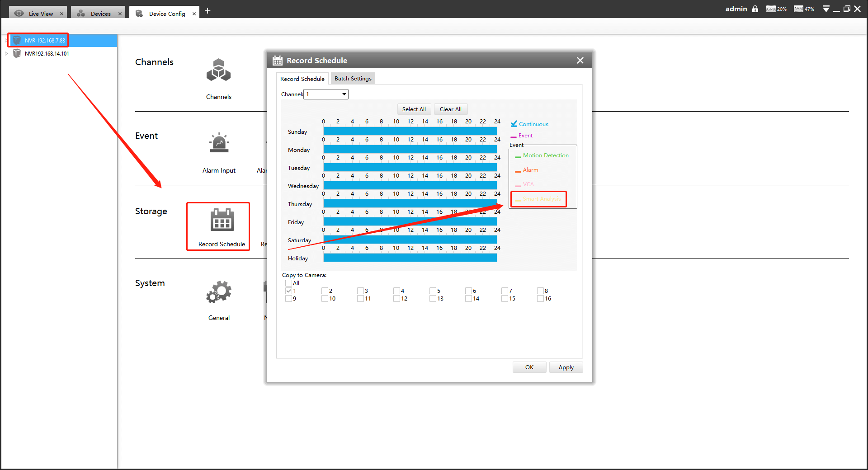
Task: Check the All cameras checkbox
Action: click(x=288, y=283)
